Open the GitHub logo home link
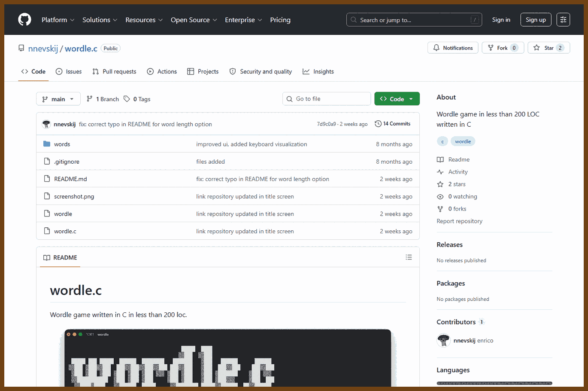 click(x=24, y=20)
